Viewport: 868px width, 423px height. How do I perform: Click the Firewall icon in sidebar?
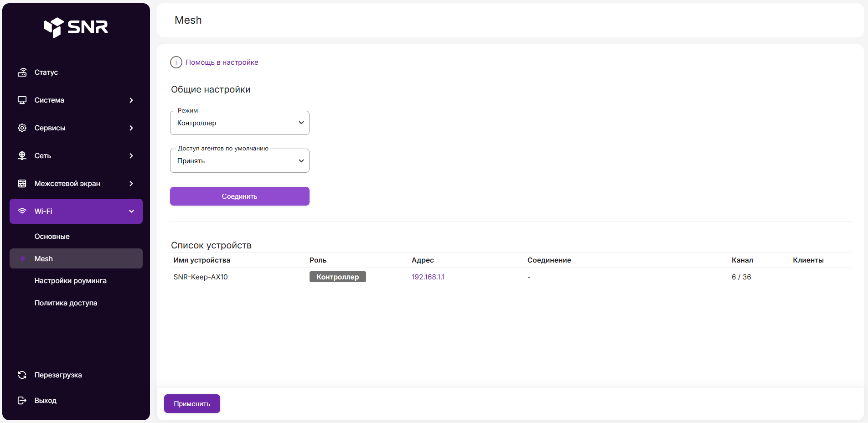click(22, 184)
